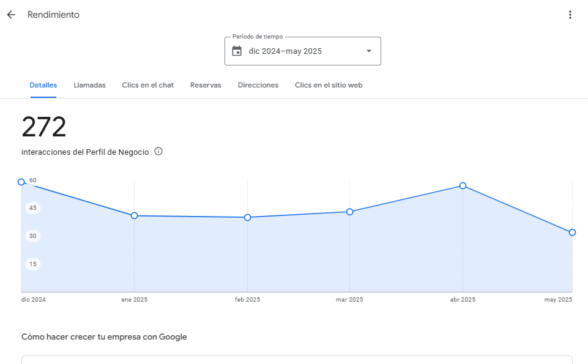Click the Rendimiento page title

[53, 15]
